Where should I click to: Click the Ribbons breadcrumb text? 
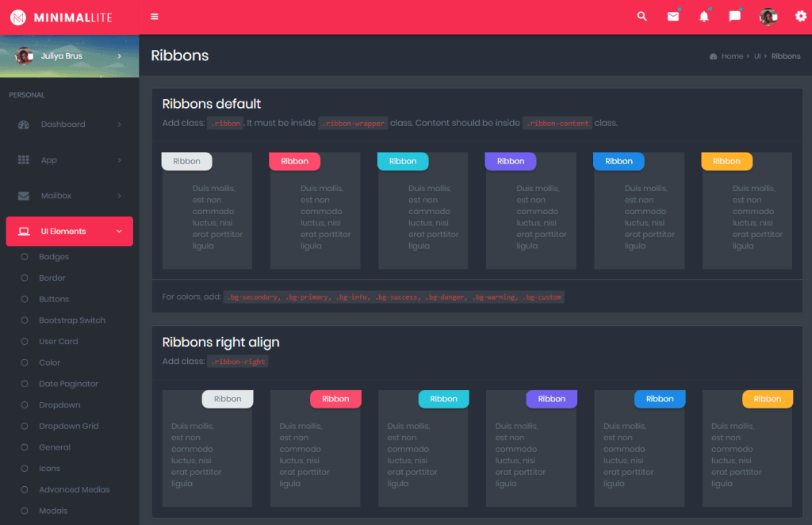[786, 56]
